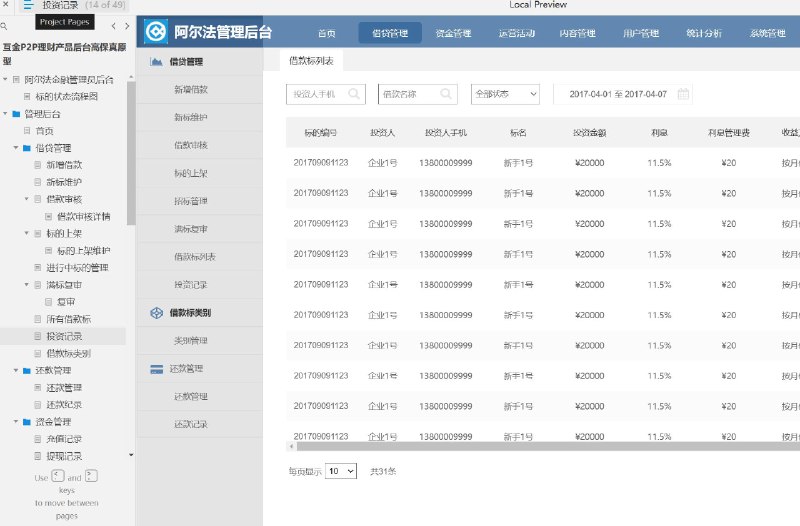Click the 借贷管理 chart icon in sidebar
800x526 pixels.
tap(156, 62)
